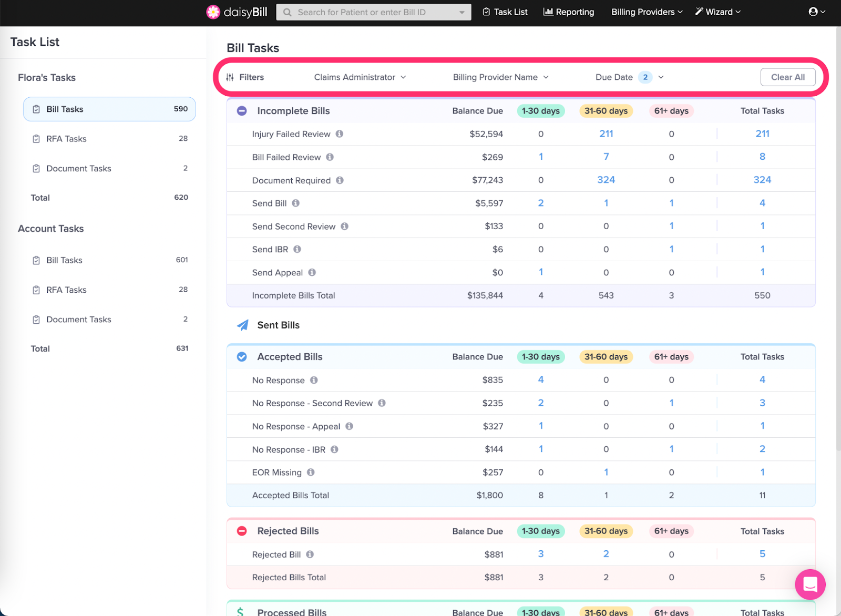The width and height of the screenshot is (841, 616).
Task: Open the Reporting menu item
Action: (x=568, y=12)
